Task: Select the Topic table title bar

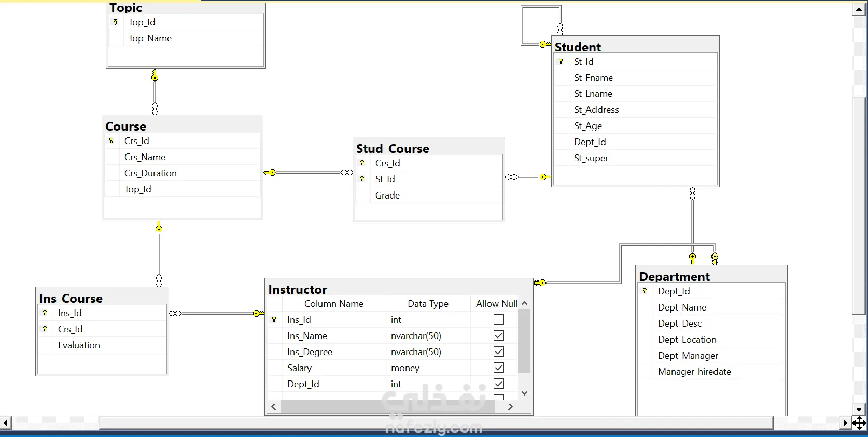Action: (x=186, y=8)
